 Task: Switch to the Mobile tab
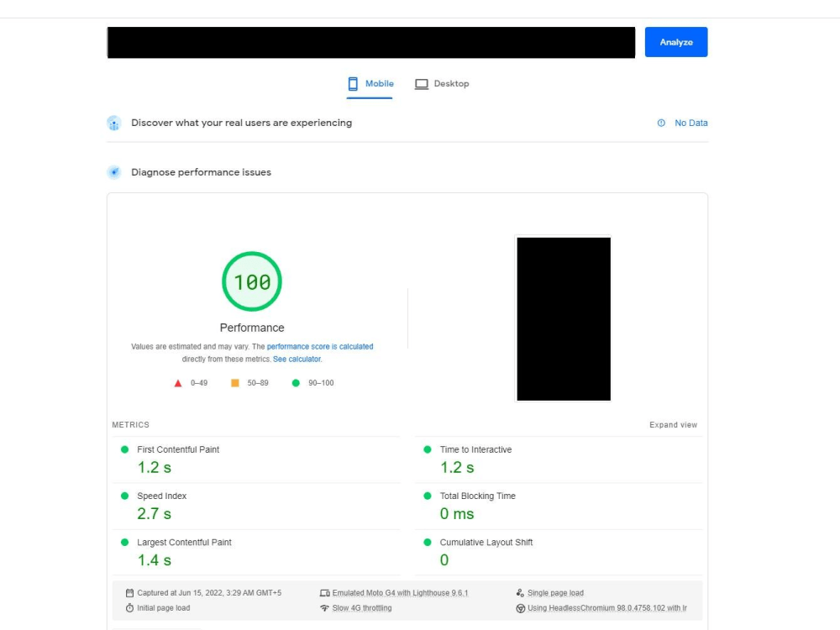pyautogui.click(x=370, y=84)
